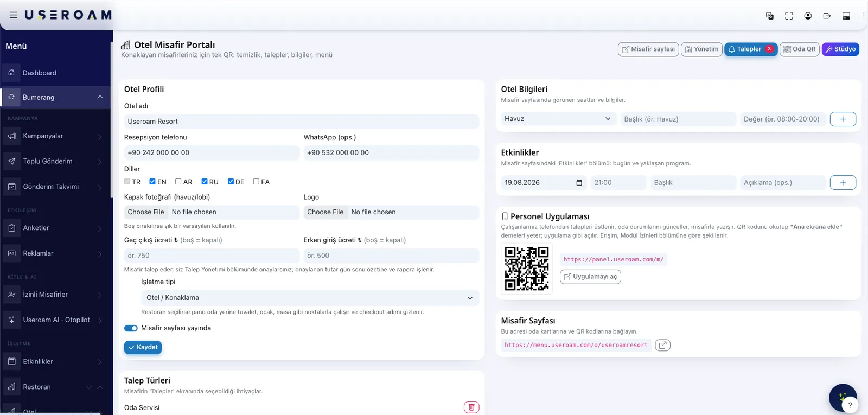This screenshot has width=868, height=415.
Task: Open the Yönetim button
Action: 701,49
